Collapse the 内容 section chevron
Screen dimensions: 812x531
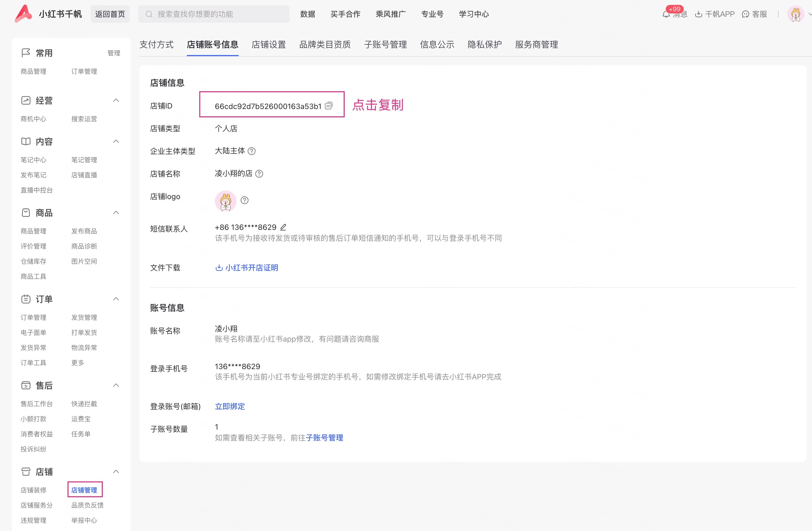click(116, 141)
